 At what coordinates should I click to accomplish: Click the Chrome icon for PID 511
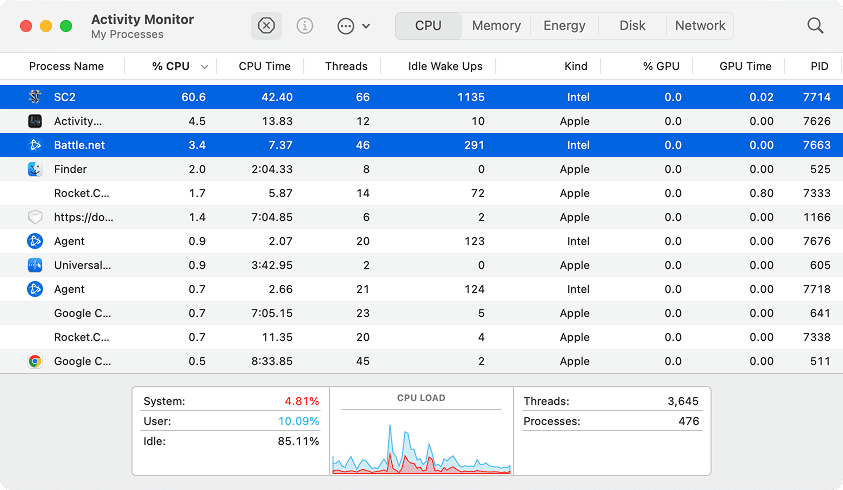coord(35,361)
